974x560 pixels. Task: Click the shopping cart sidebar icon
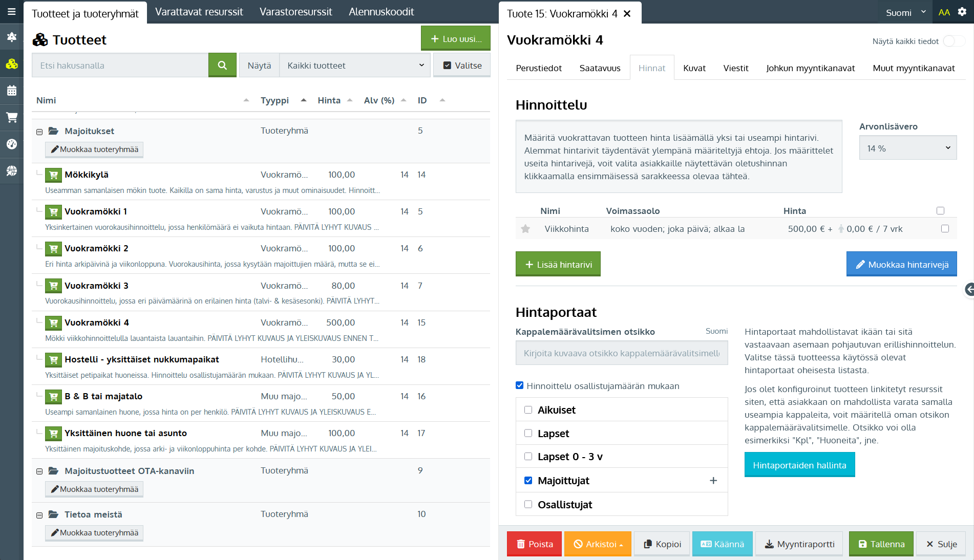(11, 117)
